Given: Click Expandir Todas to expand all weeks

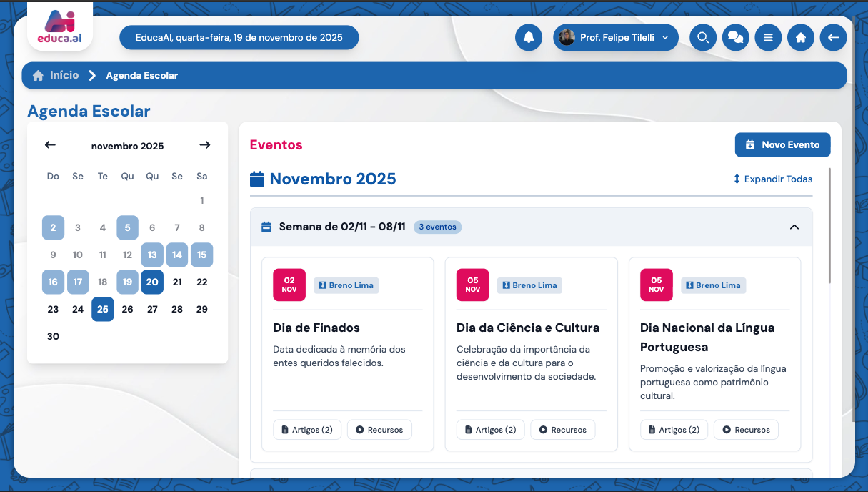Looking at the screenshot, I should [x=772, y=179].
